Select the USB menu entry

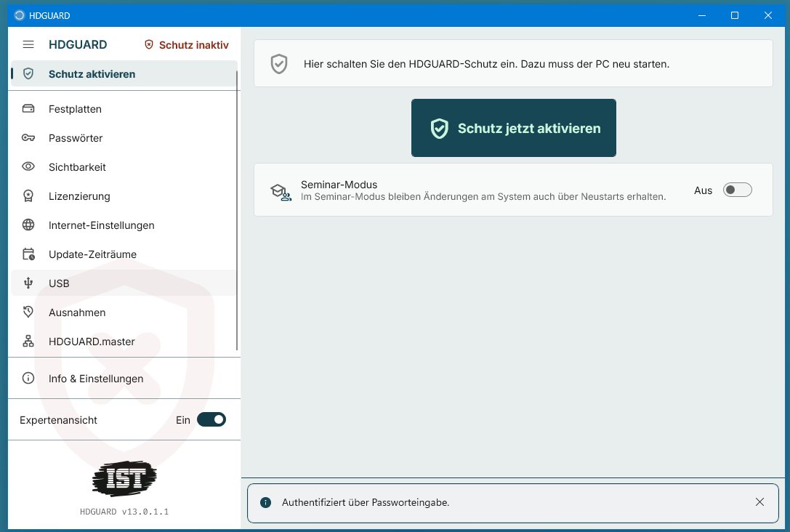[124, 283]
